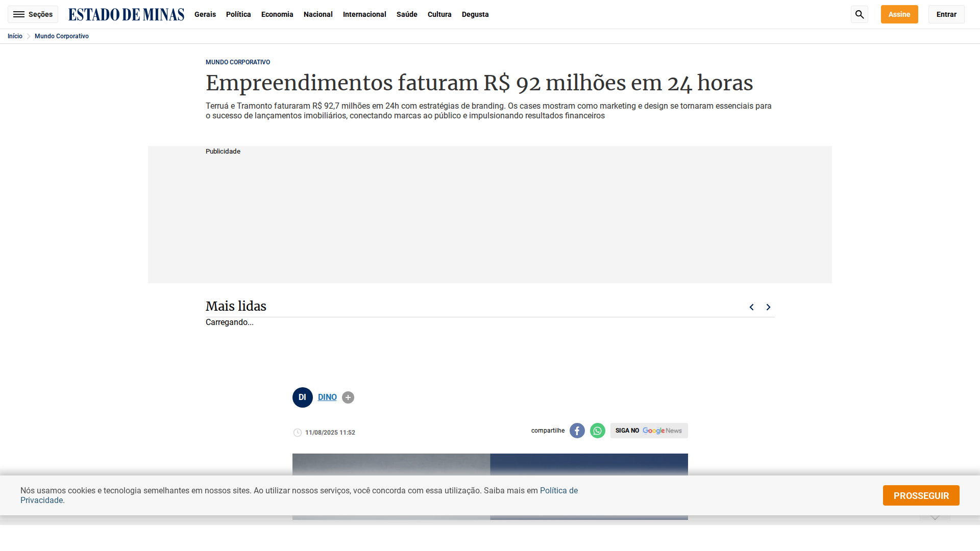Click the compartilhe label
The image size is (980, 551).
pyautogui.click(x=548, y=431)
